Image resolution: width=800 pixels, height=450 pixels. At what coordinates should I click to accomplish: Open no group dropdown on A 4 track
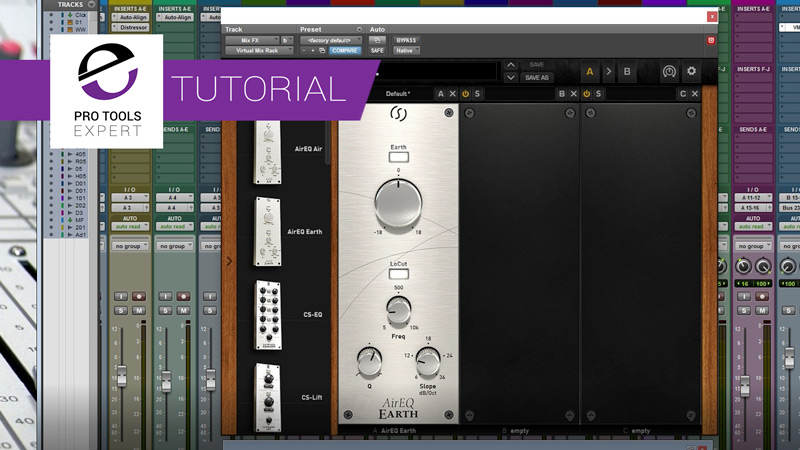[x=174, y=246]
